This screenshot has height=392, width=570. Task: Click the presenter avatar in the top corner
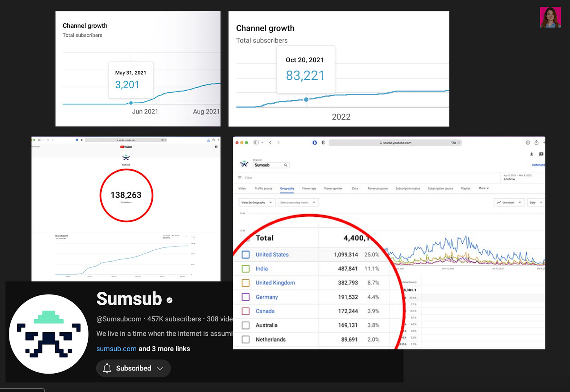coord(550,17)
